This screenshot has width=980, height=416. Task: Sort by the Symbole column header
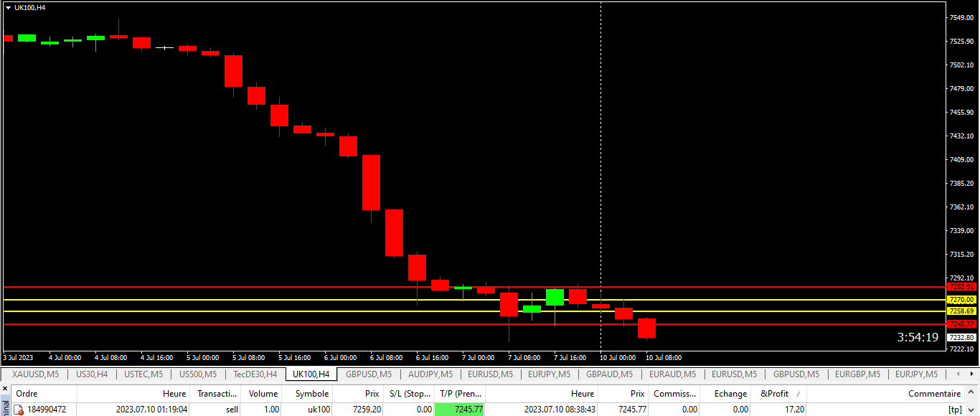tap(308, 394)
